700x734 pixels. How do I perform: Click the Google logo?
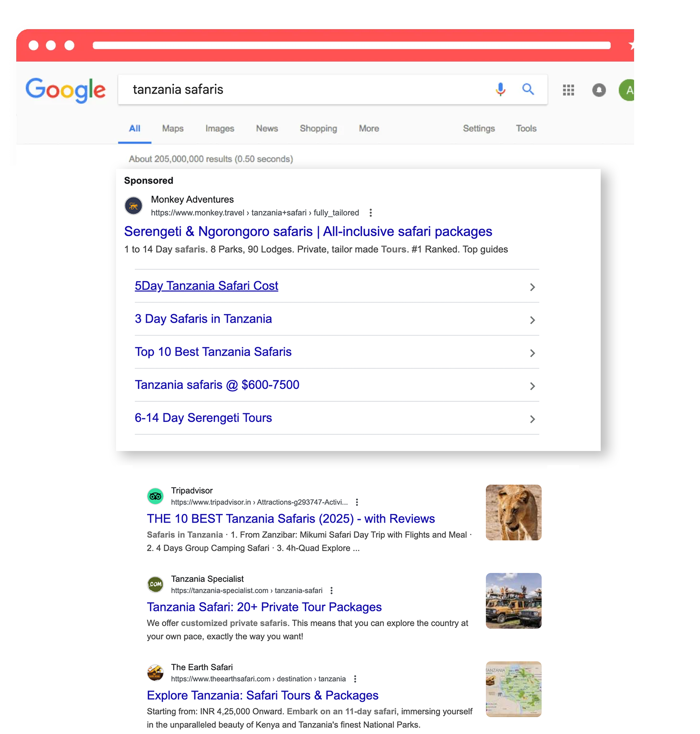pyautogui.click(x=65, y=90)
